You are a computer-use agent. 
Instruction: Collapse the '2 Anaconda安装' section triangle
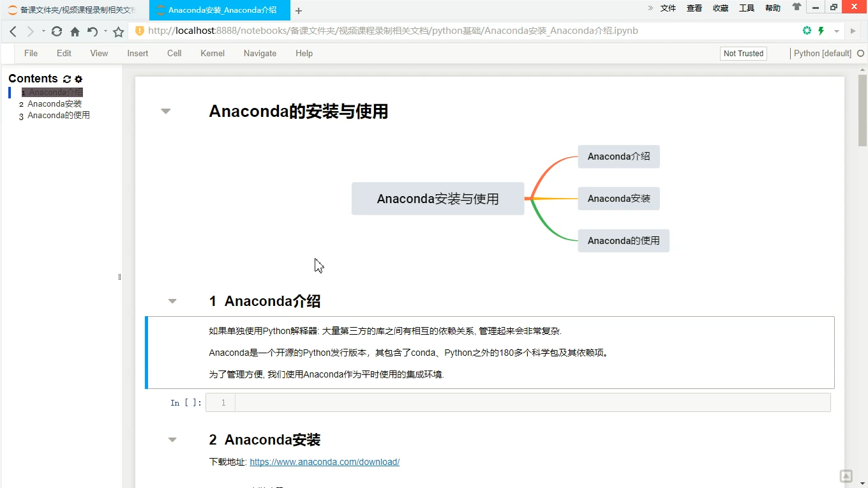click(x=172, y=439)
